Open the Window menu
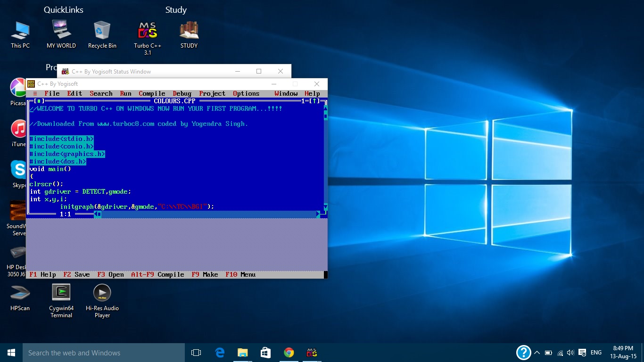Viewport: 644px width, 362px height. (286, 93)
